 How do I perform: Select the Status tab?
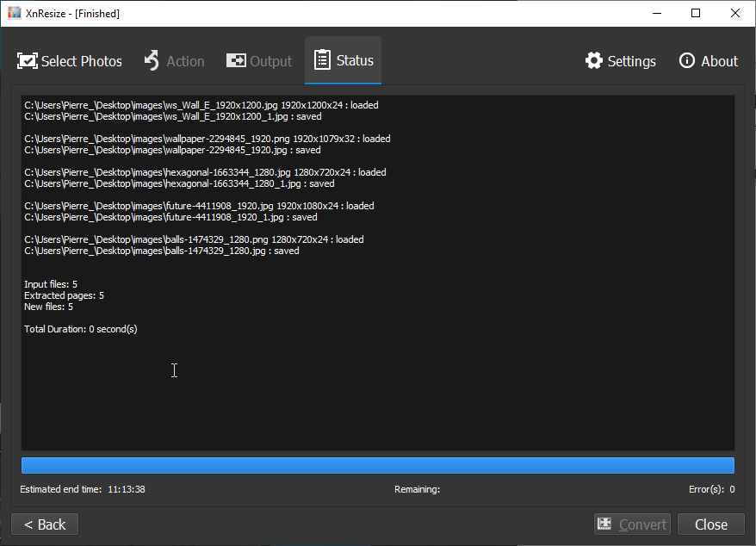pos(344,61)
